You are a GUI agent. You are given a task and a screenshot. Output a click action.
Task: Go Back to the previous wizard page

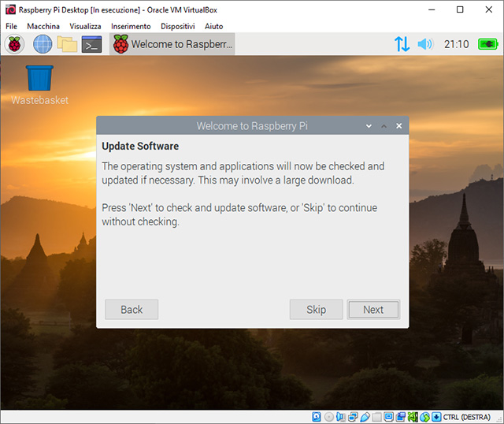tap(132, 310)
